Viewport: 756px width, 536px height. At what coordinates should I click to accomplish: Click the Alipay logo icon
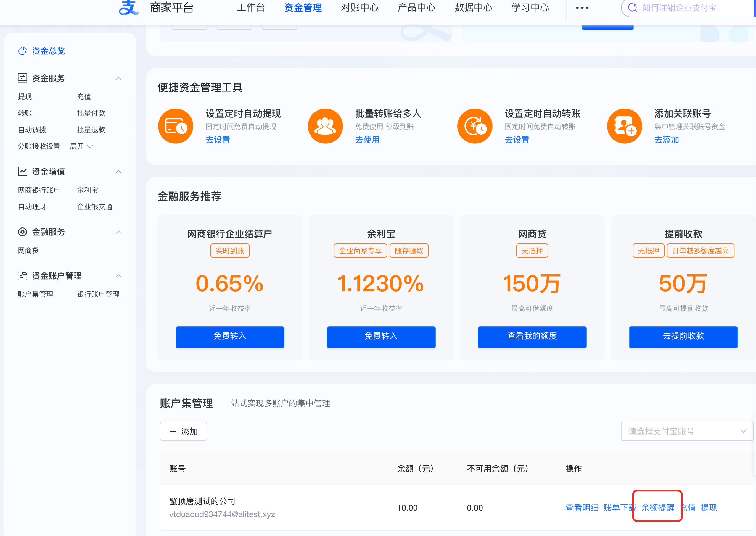[128, 8]
